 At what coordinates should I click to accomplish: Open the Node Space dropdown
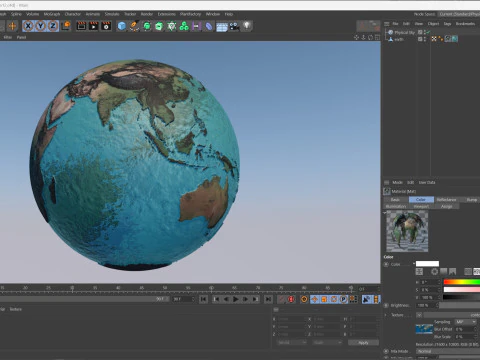tap(459, 14)
